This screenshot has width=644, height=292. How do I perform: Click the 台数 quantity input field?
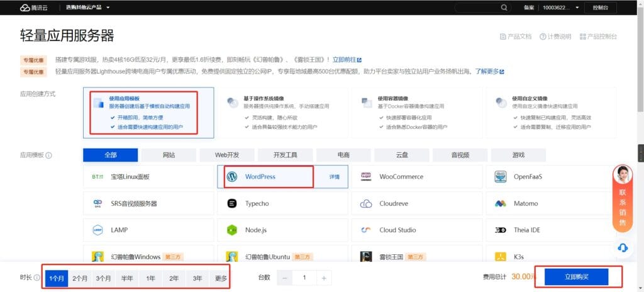point(304,278)
